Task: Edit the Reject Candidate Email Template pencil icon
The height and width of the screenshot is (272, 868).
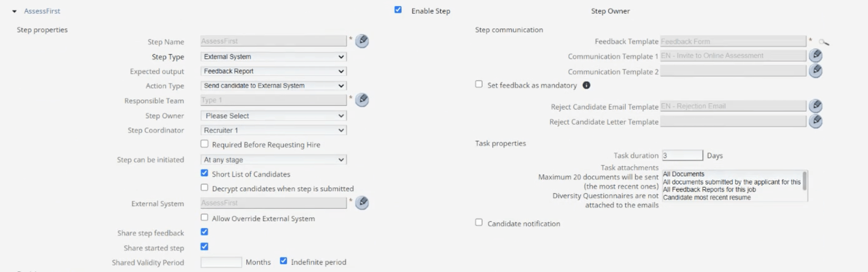Action: pyautogui.click(x=815, y=106)
